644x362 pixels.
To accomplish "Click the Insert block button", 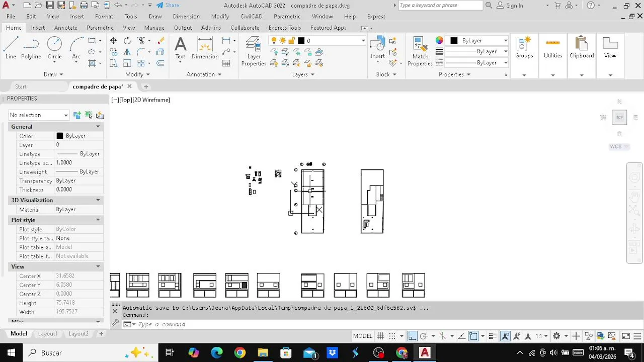I will tap(378, 48).
